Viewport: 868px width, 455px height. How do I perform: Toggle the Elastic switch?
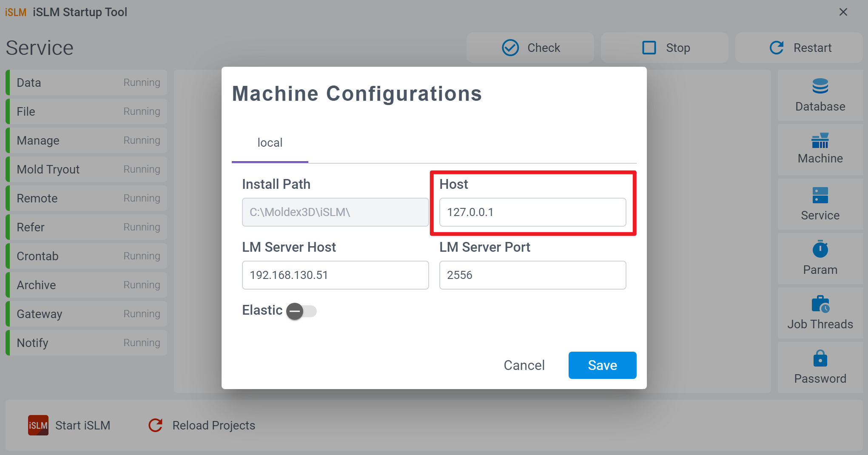pos(301,311)
